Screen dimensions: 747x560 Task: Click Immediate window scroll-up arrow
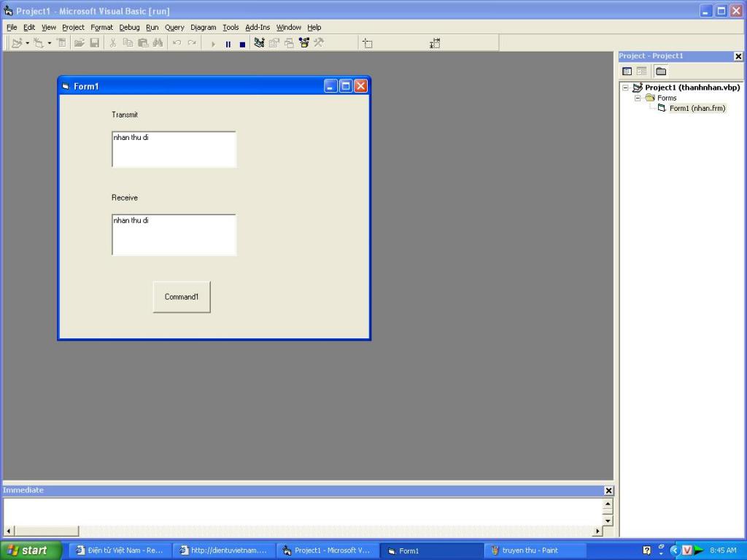608,504
